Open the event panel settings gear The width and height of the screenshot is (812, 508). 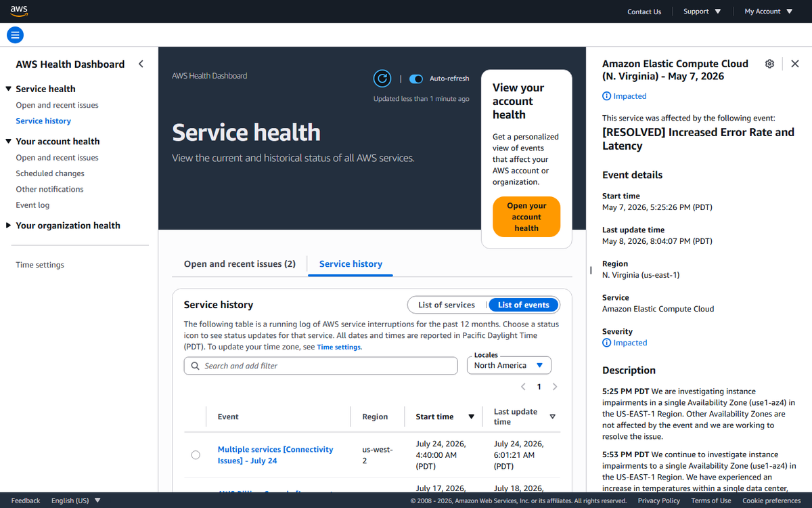pos(769,64)
